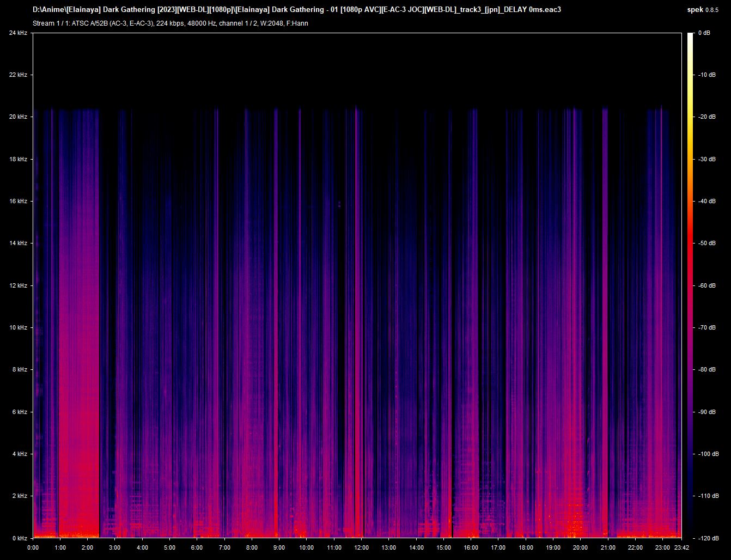This screenshot has height=560, width=731.
Task: Select the 12:00 time axis marker
Action: point(362,548)
